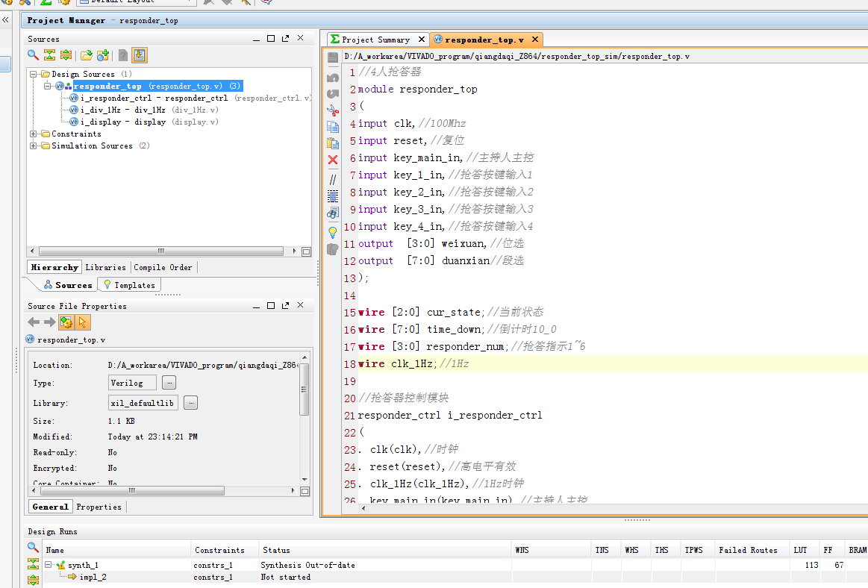Collapse the Design Sources tree node
Viewport: 868px width, 588px height.
34,74
